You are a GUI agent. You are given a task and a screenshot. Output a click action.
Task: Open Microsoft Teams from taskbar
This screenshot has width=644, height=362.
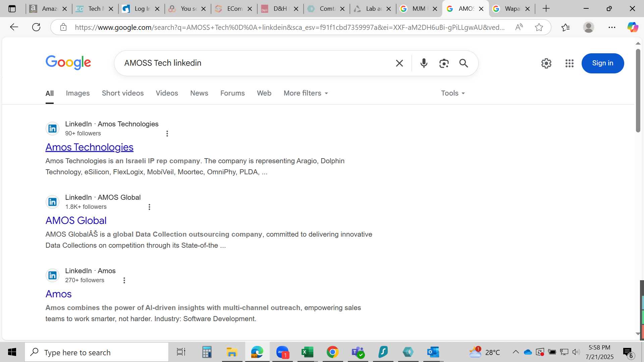click(x=358, y=352)
